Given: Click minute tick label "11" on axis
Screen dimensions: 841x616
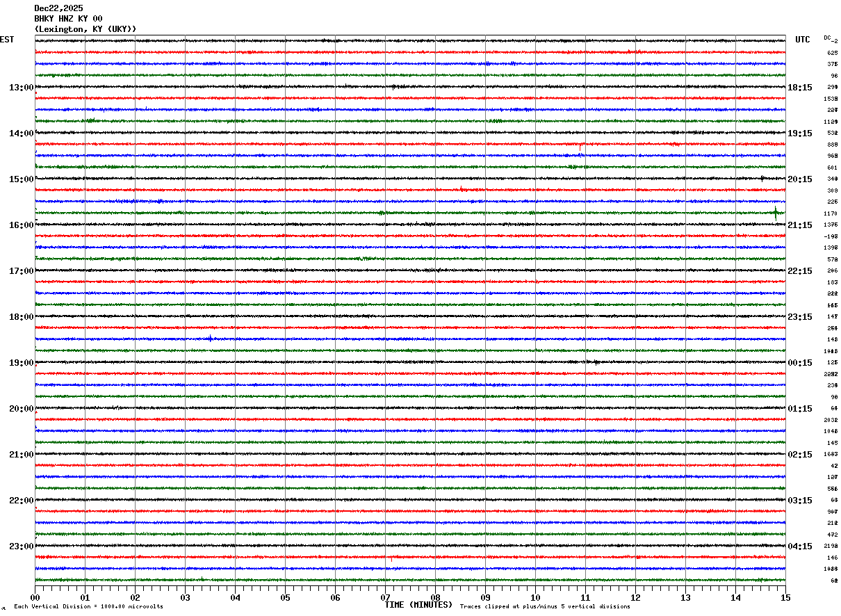Looking at the screenshot, I should pyautogui.click(x=585, y=597).
